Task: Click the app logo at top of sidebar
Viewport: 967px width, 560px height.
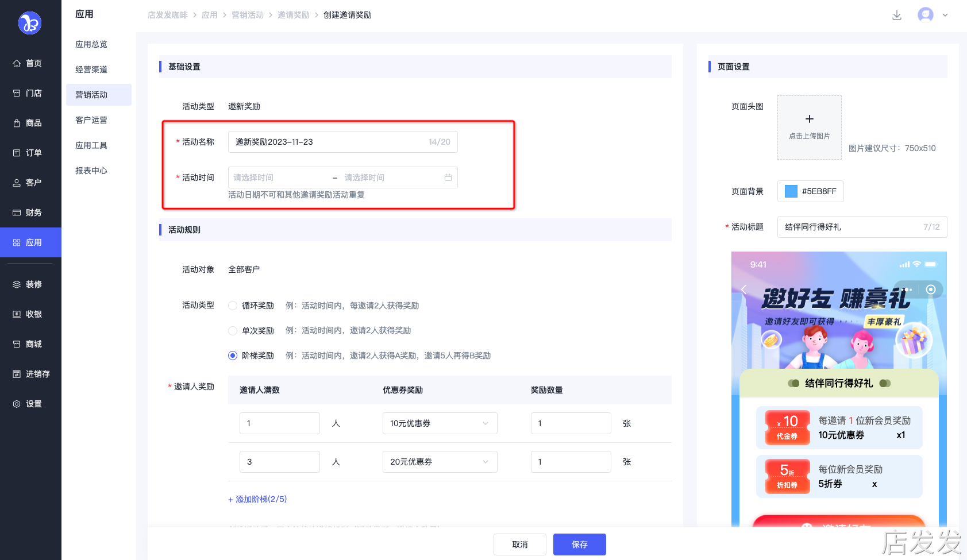Action: (x=30, y=23)
